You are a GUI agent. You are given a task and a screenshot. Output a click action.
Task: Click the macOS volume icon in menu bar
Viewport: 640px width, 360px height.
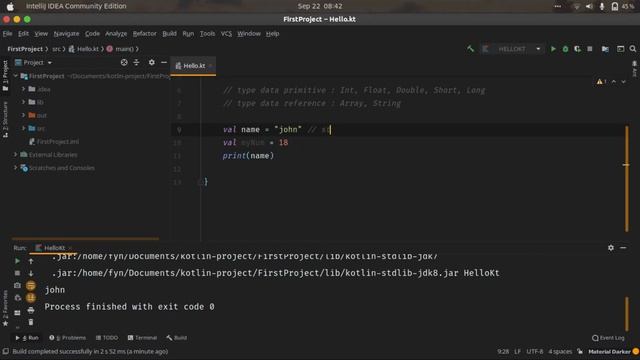pos(589,6)
